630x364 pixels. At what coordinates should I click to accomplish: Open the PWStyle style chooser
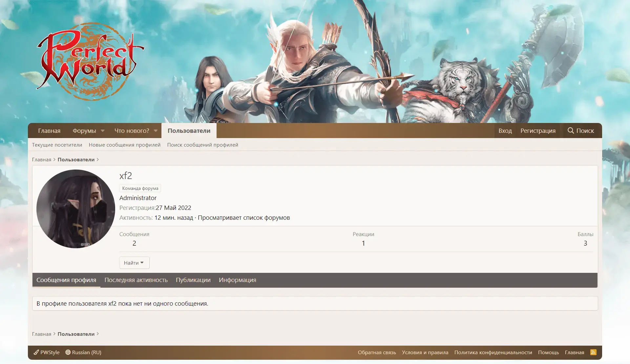[47, 352]
